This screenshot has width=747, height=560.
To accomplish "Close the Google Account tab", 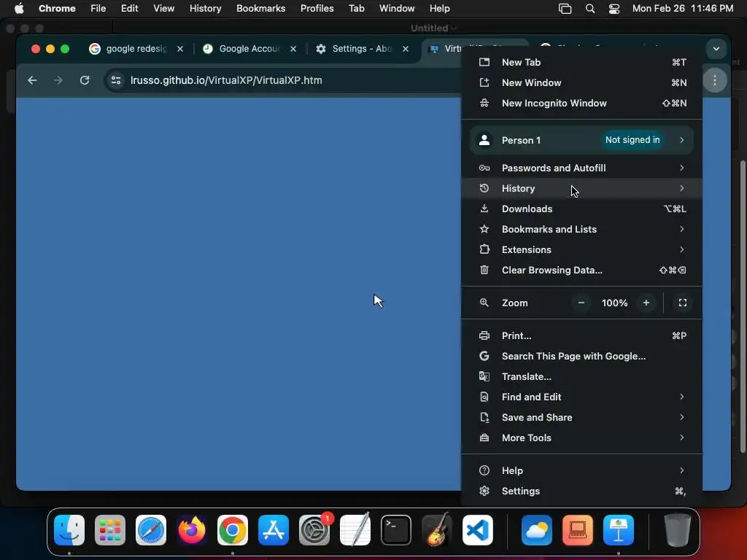I will 293,49.
